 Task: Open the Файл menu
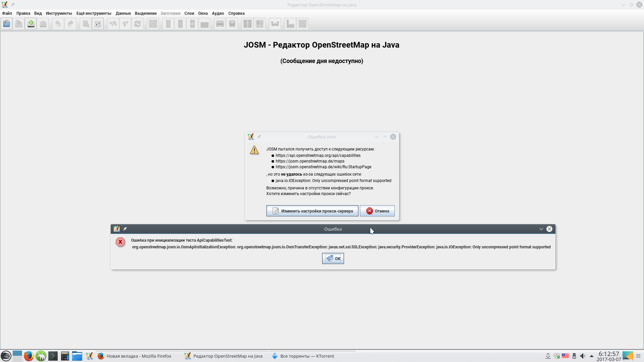7,13
